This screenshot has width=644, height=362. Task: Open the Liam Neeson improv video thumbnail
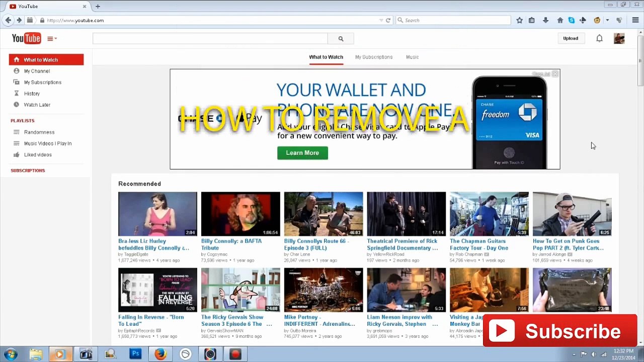point(406,290)
